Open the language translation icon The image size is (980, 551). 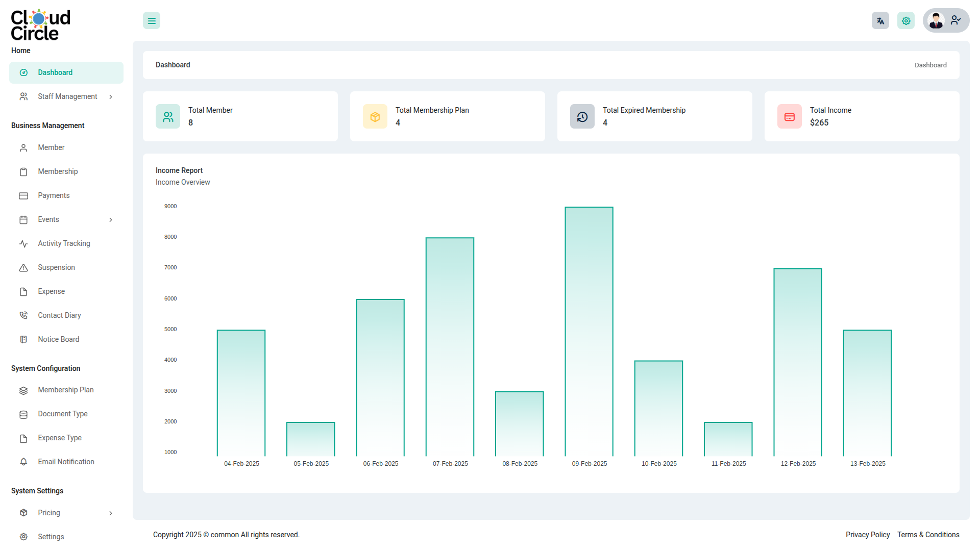click(x=880, y=21)
